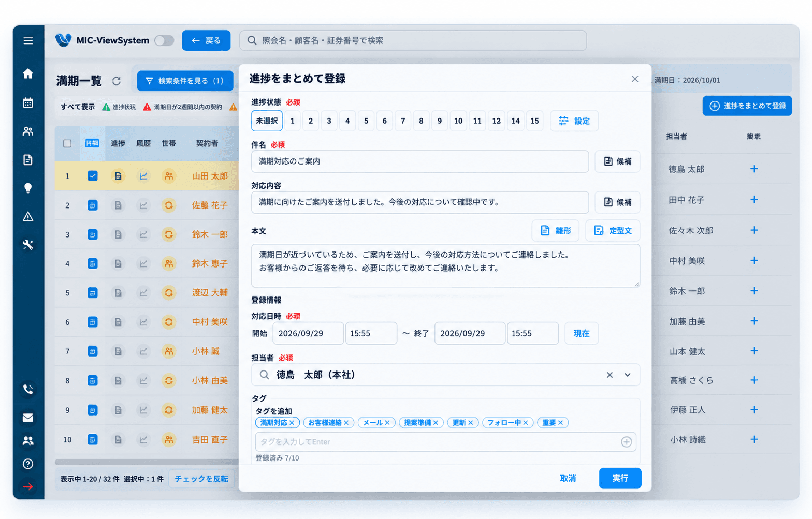The height and width of the screenshot is (519, 812).
Task: Select progress state 未選択
Action: pyautogui.click(x=267, y=121)
